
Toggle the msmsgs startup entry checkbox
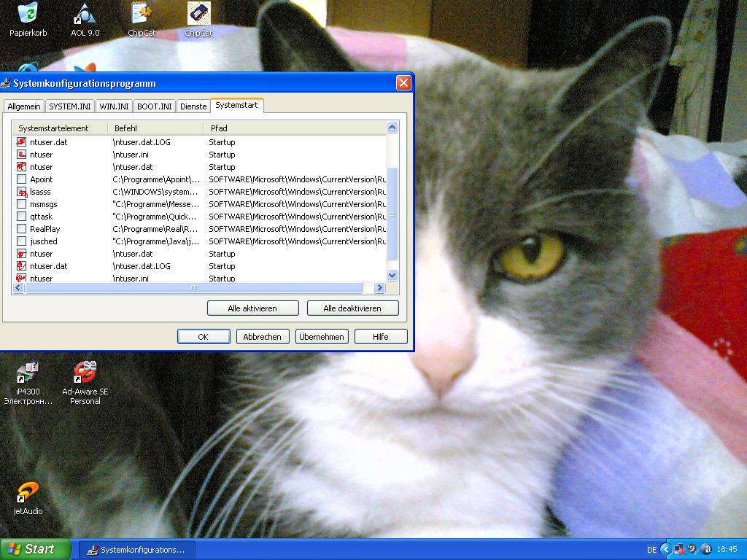tap(22, 204)
